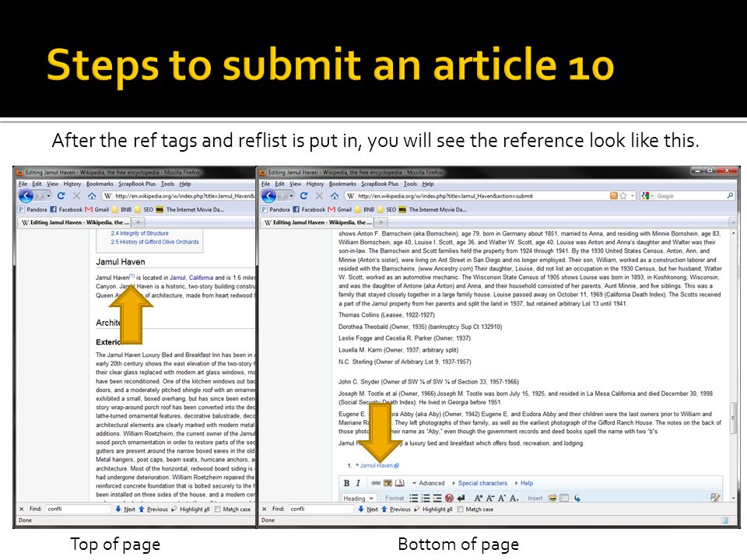Click indentation icon in edit toolbar
Image resolution: width=747 pixels, height=560 pixels.
437,498
